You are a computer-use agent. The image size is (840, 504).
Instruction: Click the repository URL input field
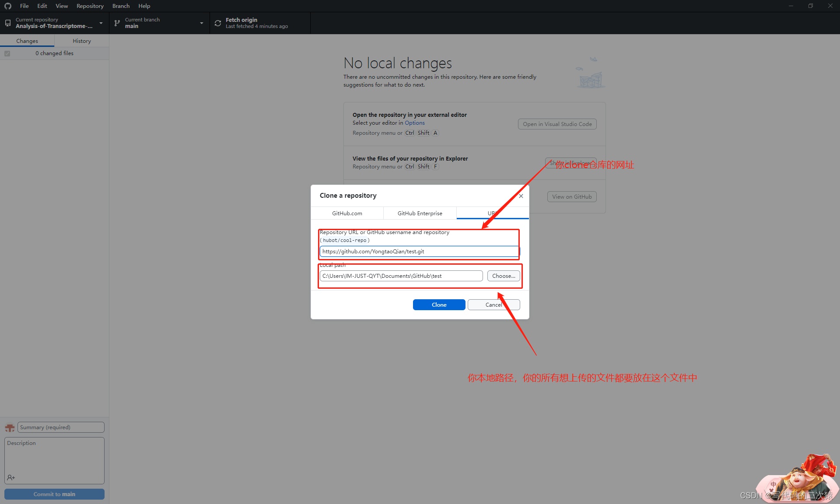pos(419,252)
